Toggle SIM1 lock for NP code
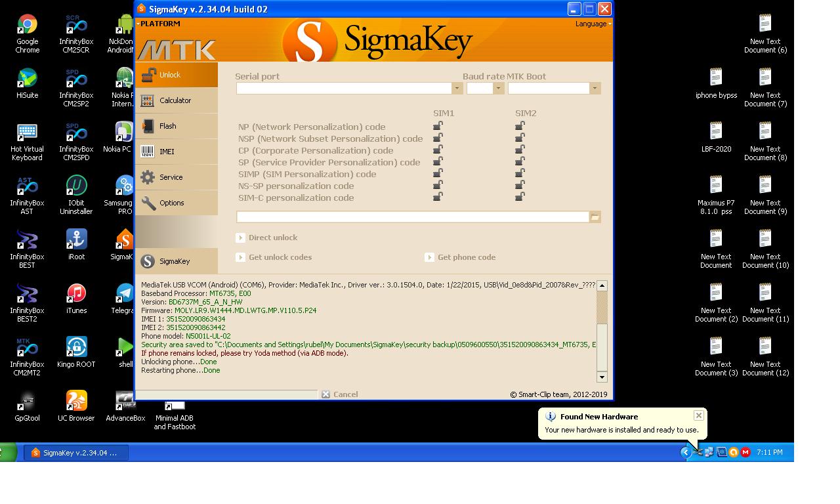The image size is (840, 504). point(438,126)
